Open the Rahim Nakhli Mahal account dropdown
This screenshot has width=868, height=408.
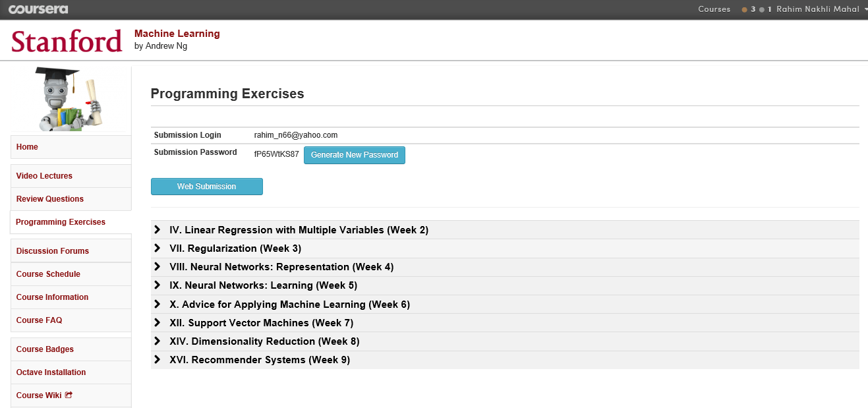817,9
